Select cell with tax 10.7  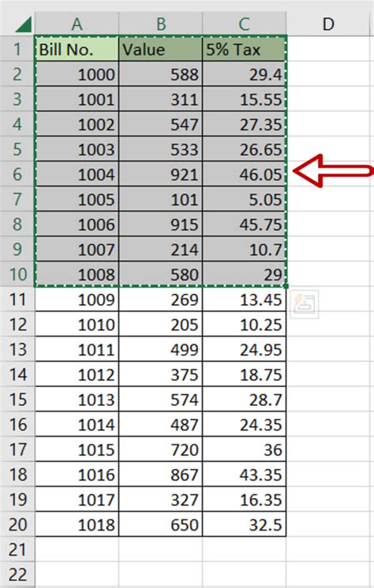(244, 249)
